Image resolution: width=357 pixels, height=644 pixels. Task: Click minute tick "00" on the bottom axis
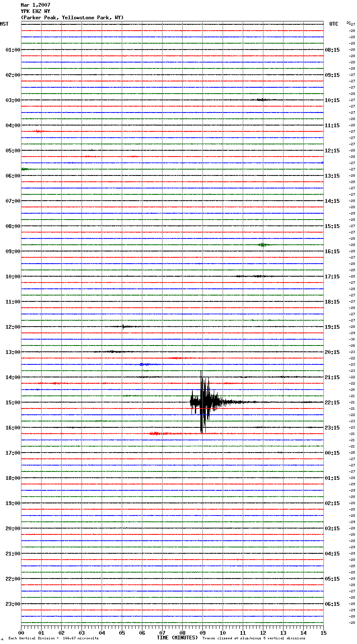[x=21, y=633]
